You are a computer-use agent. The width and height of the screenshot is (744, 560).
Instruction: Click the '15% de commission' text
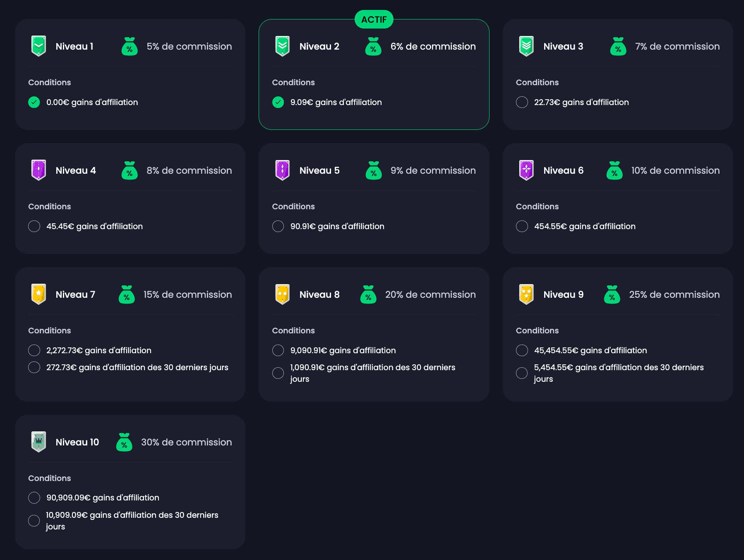[187, 294]
